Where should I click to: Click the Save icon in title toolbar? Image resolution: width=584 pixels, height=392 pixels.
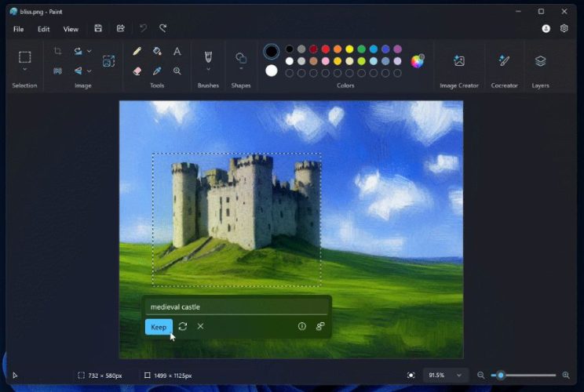coord(98,28)
